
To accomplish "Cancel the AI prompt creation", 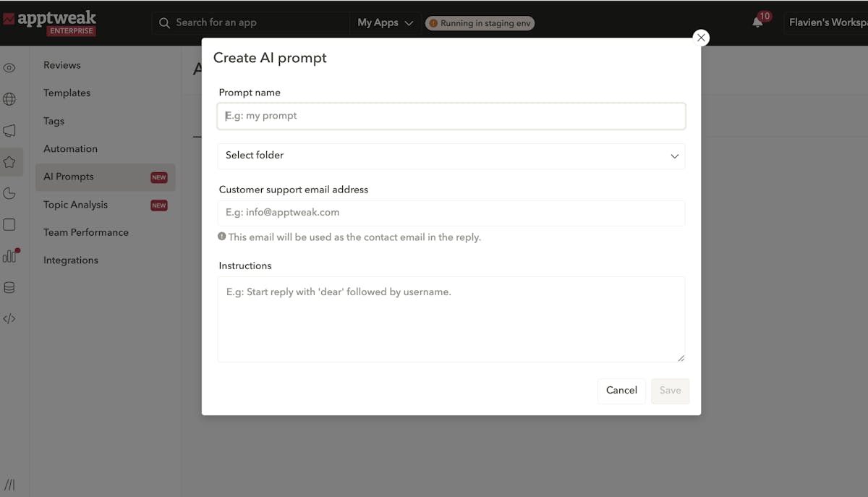I will point(621,391).
